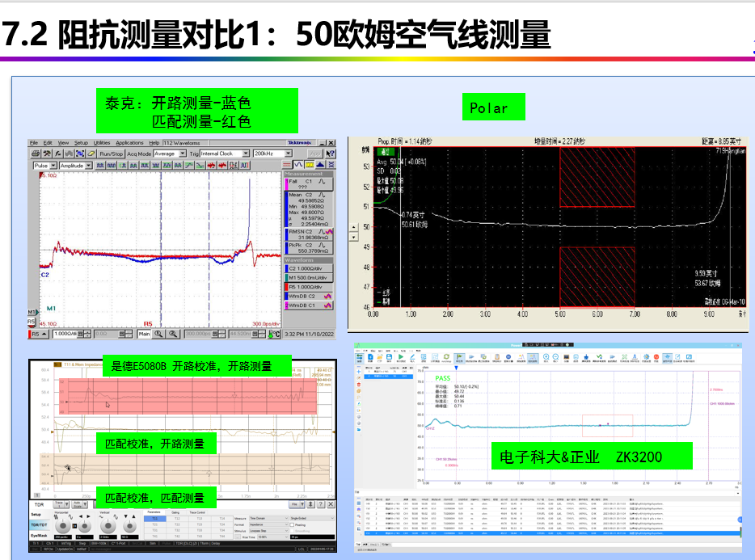This screenshot has height=560, width=755.
Task: Click the Tektronix eraser clear-data icon
Action: click(91, 154)
